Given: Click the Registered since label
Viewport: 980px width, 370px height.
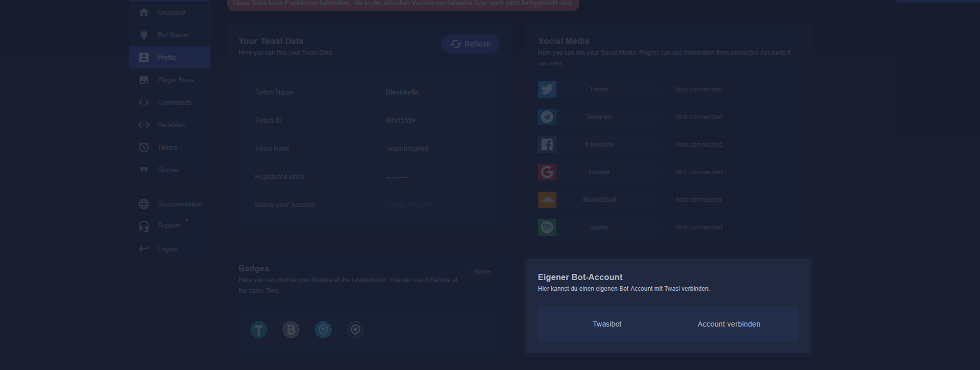Looking at the screenshot, I should pos(280,176).
